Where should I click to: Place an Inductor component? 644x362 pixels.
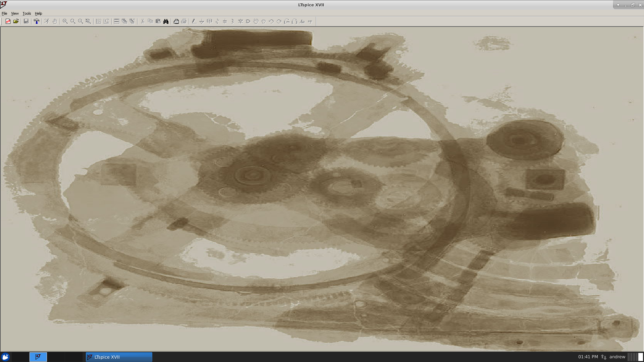coord(233,21)
